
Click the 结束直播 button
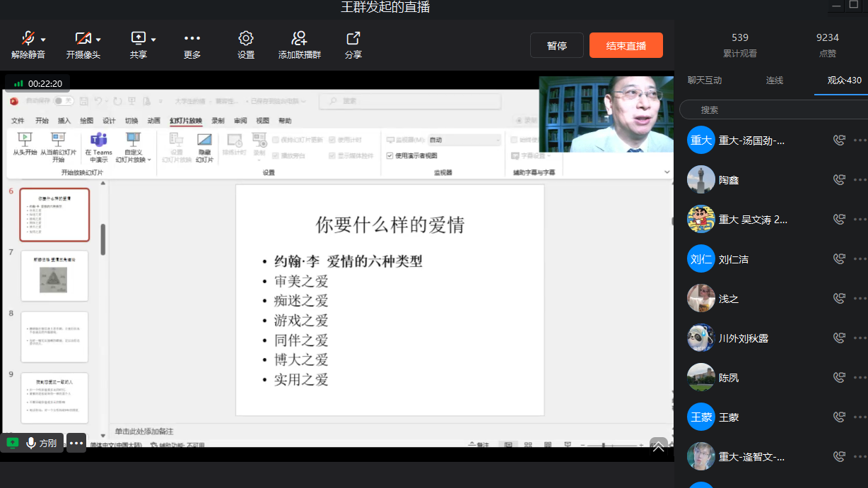(x=626, y=45)
